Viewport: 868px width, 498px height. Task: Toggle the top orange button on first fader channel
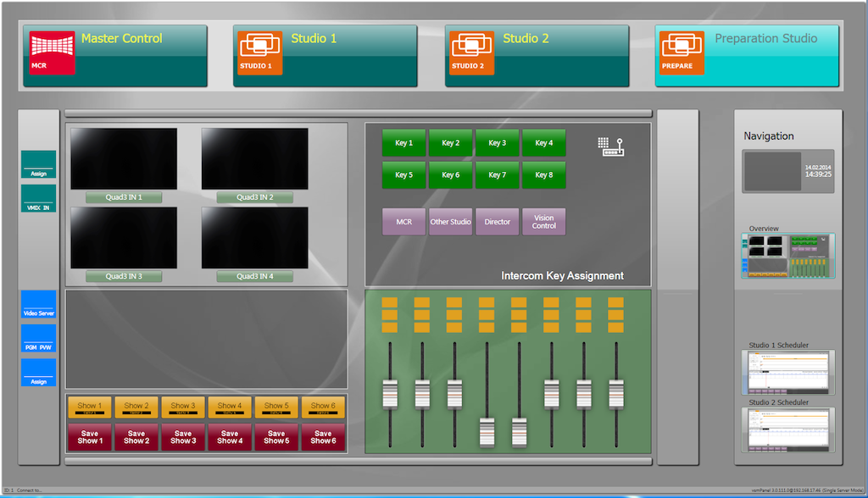(x=390, y=302)
